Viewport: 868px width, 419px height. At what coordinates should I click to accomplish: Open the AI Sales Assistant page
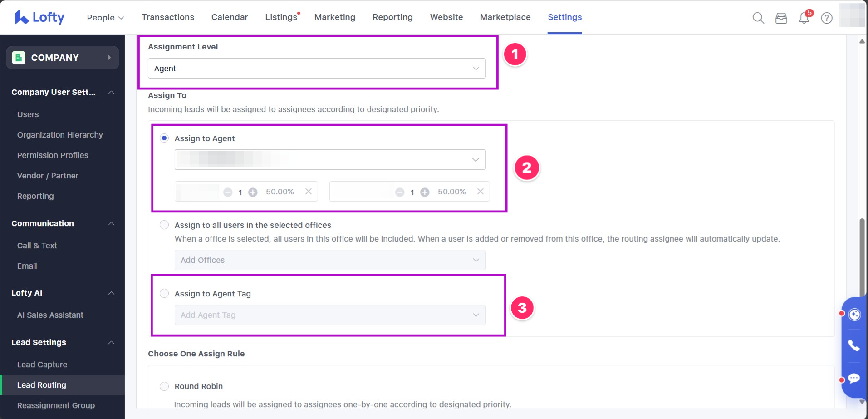point(50,315)
